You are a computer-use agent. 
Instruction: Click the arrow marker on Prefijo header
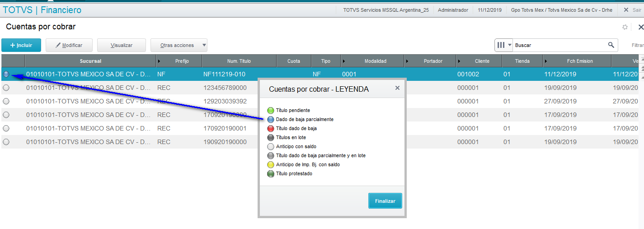[160, 61]
